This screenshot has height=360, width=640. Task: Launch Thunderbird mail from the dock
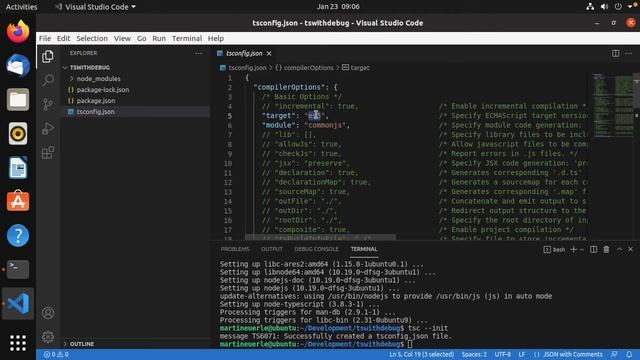pos(18,65)
